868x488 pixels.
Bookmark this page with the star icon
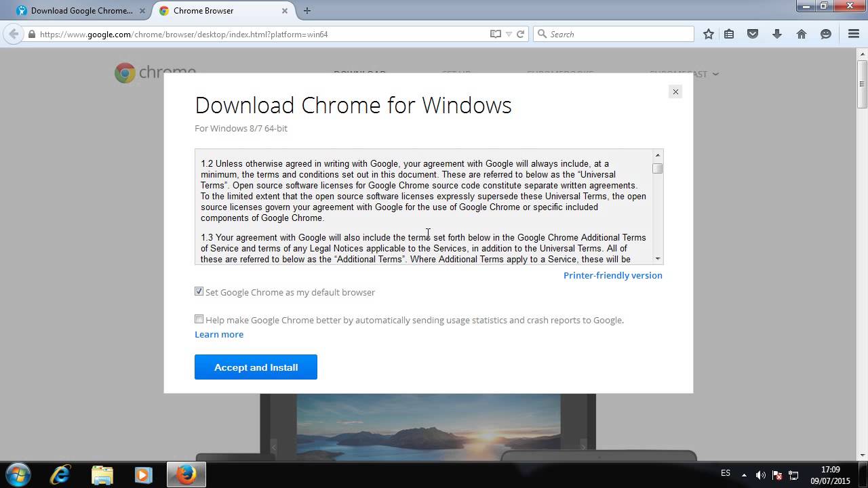tap(709, 34)
